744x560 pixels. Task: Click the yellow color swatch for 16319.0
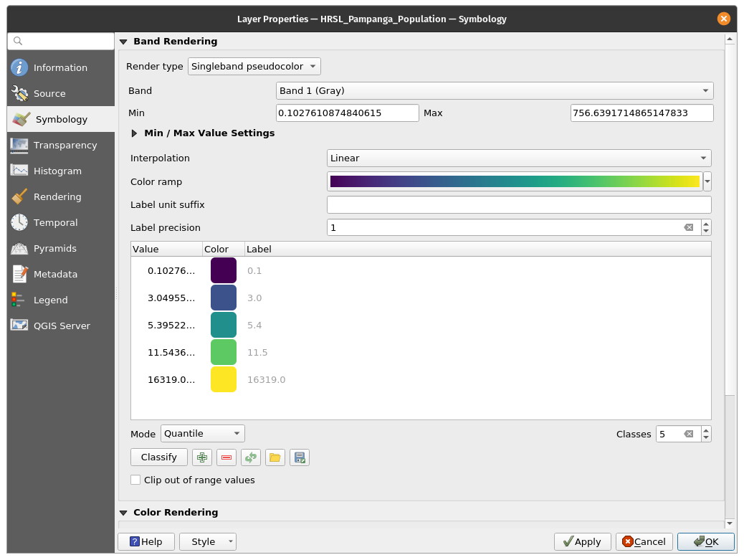[x=224, y=379]
